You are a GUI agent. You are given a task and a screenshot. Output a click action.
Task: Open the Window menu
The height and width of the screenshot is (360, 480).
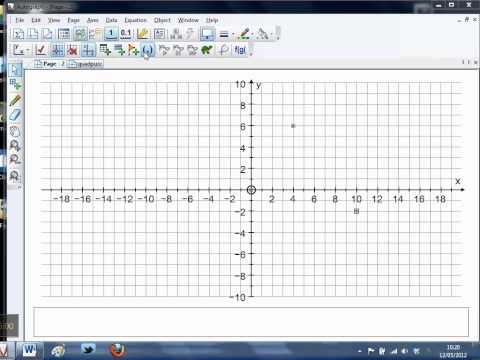pos(188,20)
